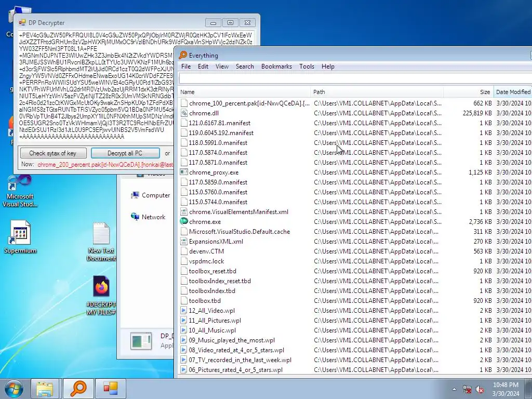This screenshot has height=399, width=532.
Task: Click 2,736 KB size of chrome.exe
Action: [x=480, y=221]
